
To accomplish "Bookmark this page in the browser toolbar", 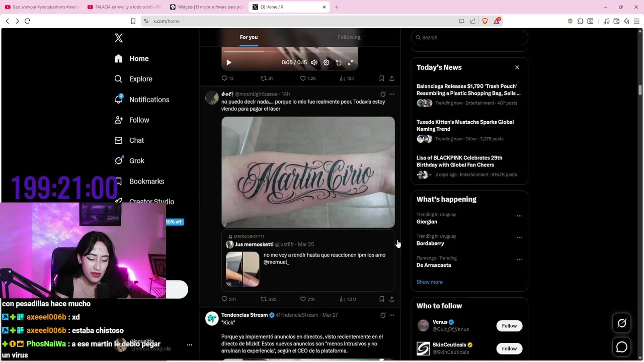I will (133, 21).
